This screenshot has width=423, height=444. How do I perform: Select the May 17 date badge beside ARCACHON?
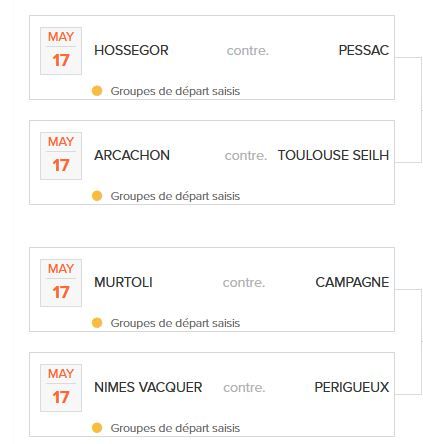(x=61, y=156)
